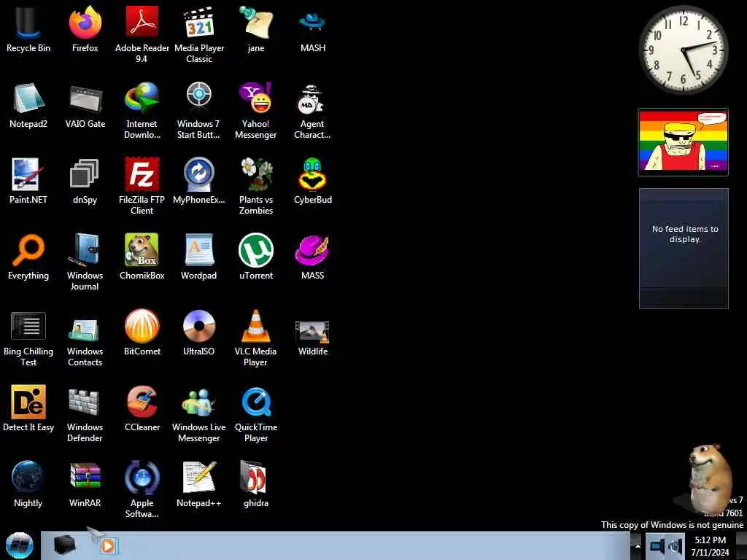The height and width of the screenshot is (560, 747).
Task: Select the dnSpy desktop icon
Action: coord(85,181)
